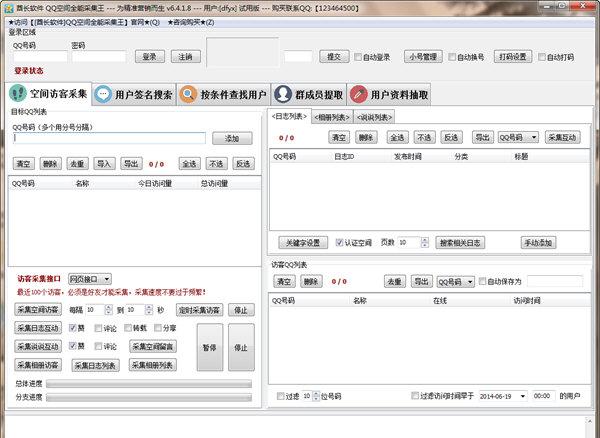Adjust the 到 end seconds spinner
600x438 pixels.
tap(149, 309)
